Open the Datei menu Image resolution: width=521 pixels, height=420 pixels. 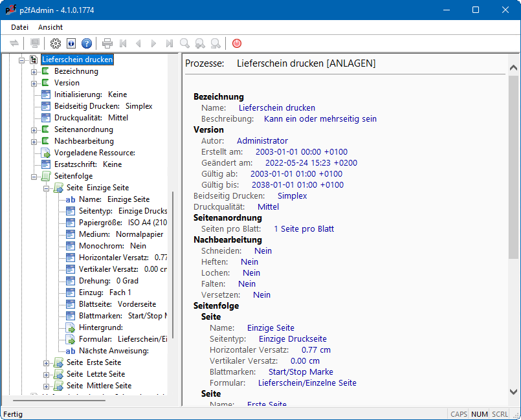[19, 27]
